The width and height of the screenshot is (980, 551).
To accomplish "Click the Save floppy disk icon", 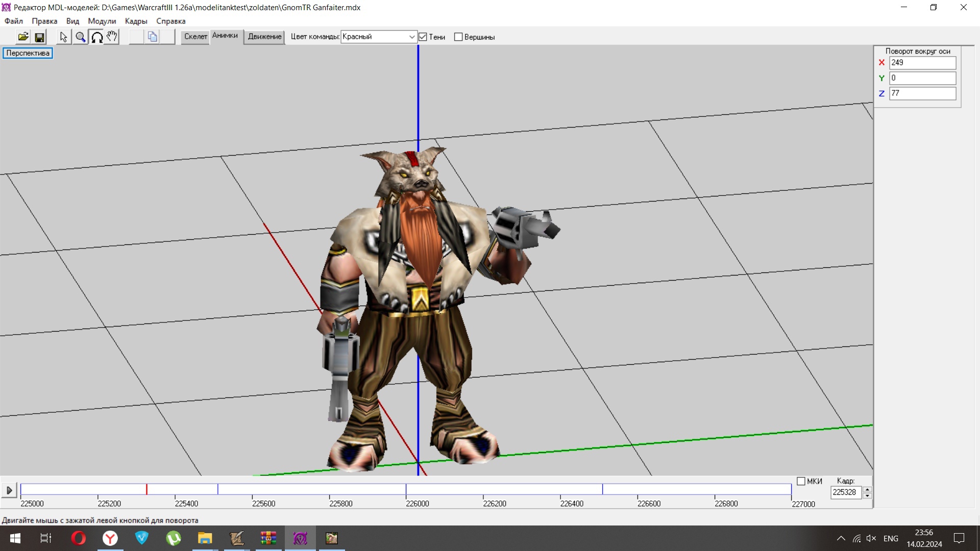I will pyautogui.click(x=39, y=37).
